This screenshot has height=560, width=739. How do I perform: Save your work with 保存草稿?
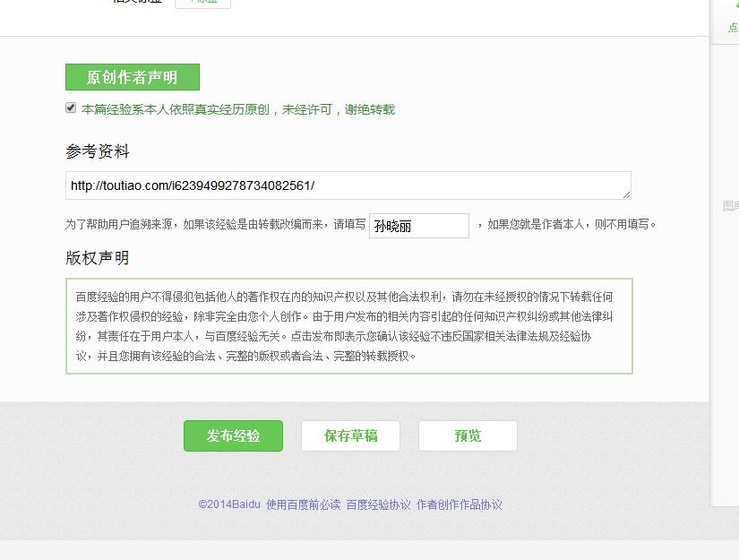click(x=350, y=435)
